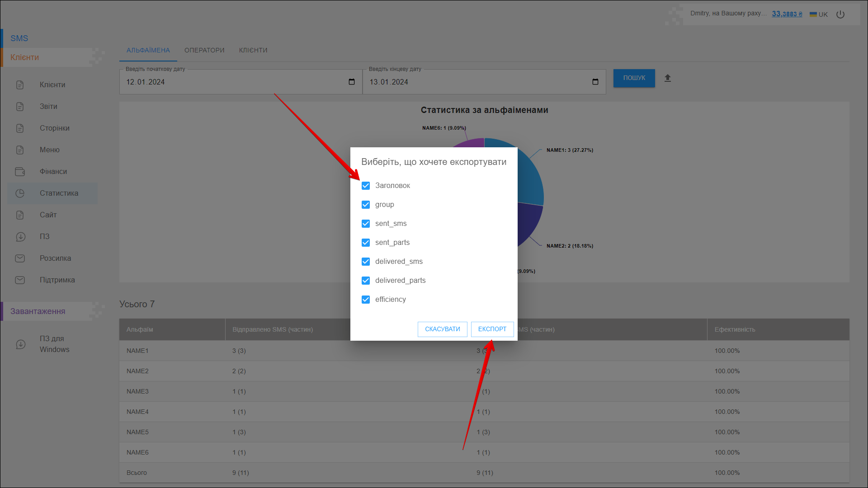Click the power logout icon
Screen dimensions: 868x488
(x=840, y=14)
